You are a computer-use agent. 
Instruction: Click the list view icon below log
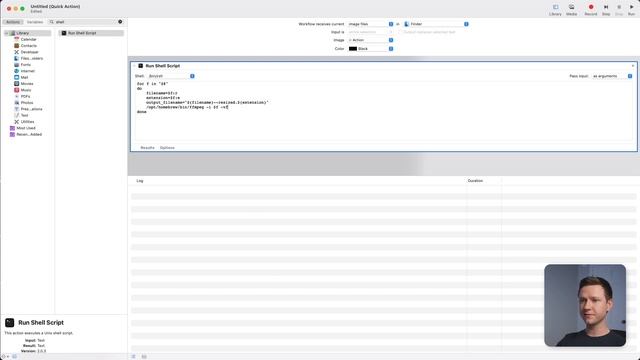point(133,357)
